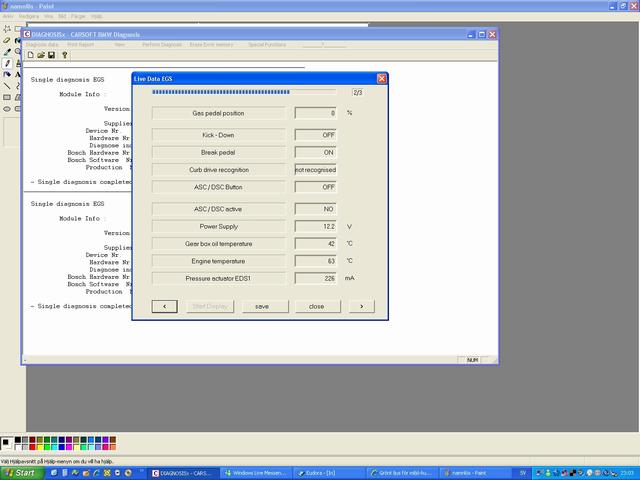Select the Eraser tool in Paint toolbox
Screen dimensions: 640x480
coord(7,40)
